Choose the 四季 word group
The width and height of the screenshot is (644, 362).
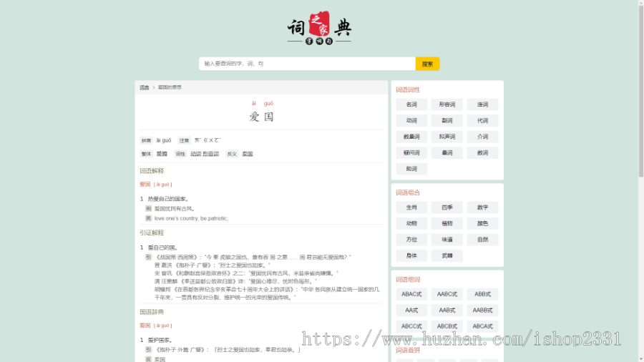[x=447, y=207]
